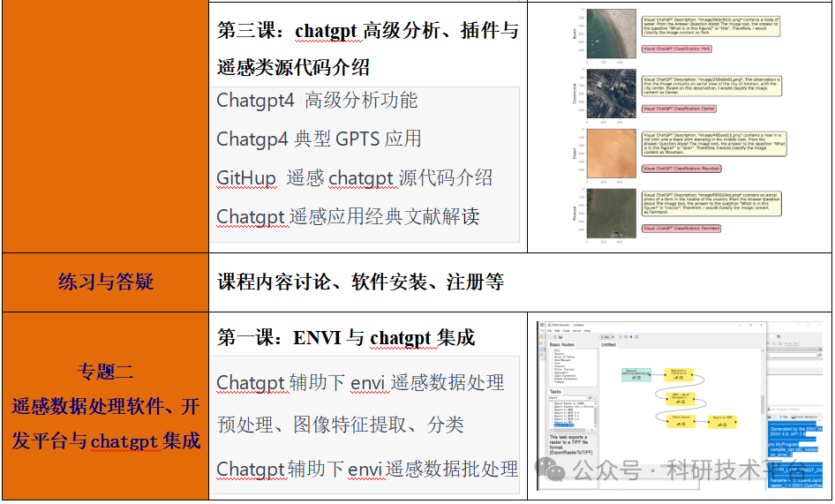The image size is (835, 504).
Task: Select the Subset Raster node
Action: coord(681,421)
